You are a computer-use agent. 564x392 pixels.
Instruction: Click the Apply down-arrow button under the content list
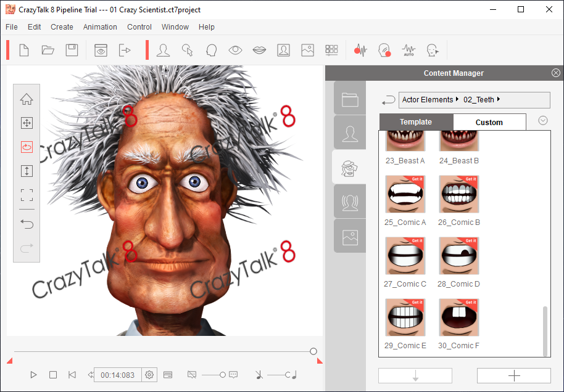tap(415, 375)
